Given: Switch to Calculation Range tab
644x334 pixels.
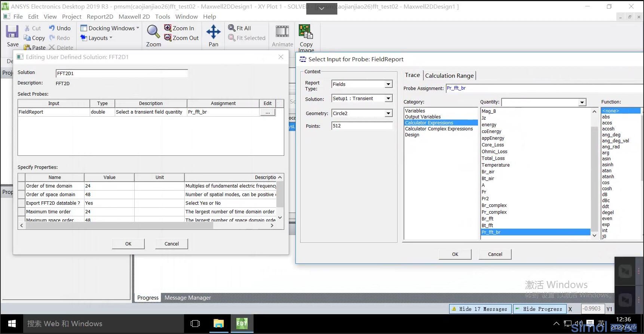Looking at the screenshot, I should 450,75.
